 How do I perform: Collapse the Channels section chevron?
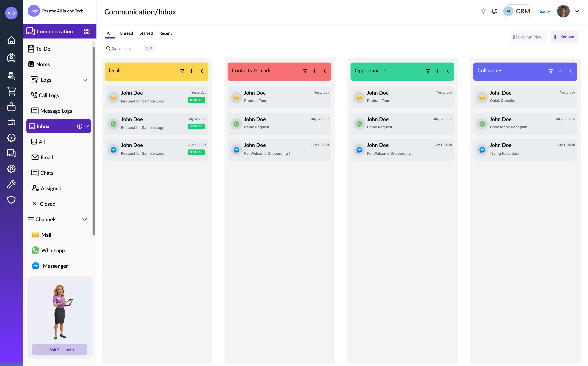coord(84,219)
